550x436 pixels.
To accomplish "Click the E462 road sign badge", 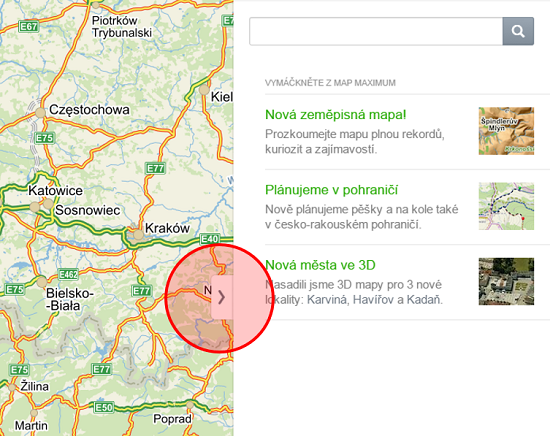I will coord(68,274).
